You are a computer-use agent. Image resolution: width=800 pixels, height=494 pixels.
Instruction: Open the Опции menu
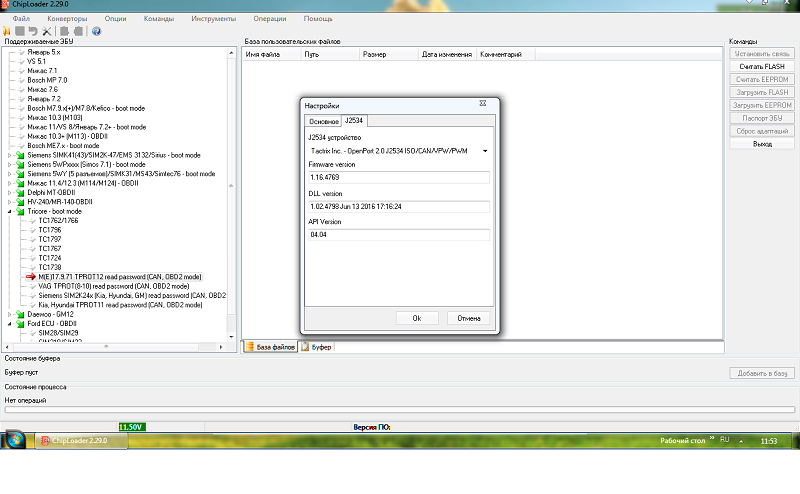click(116, 19)
